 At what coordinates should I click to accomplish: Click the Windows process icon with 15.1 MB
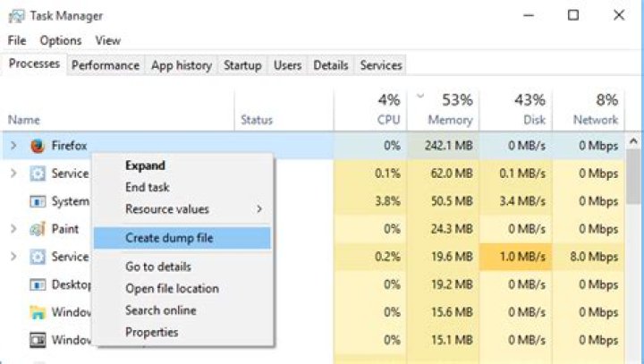pyautogui.click(x=38, y=340)
